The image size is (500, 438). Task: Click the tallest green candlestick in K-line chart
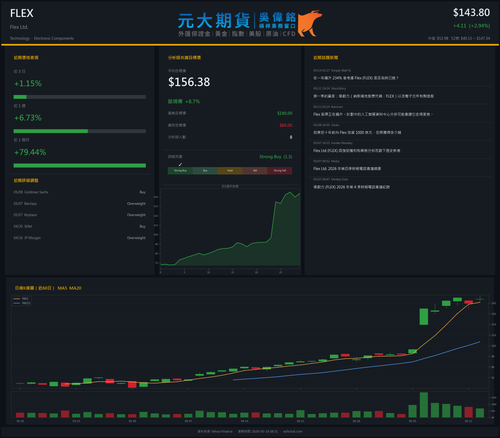click(x=424, y=317)
